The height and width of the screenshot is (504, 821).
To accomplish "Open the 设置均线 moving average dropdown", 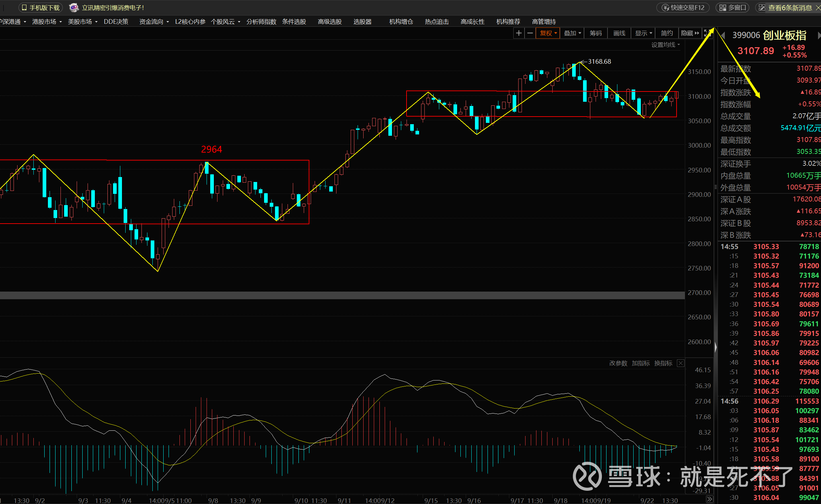I will pyautogui.click(x=665, y=45).
